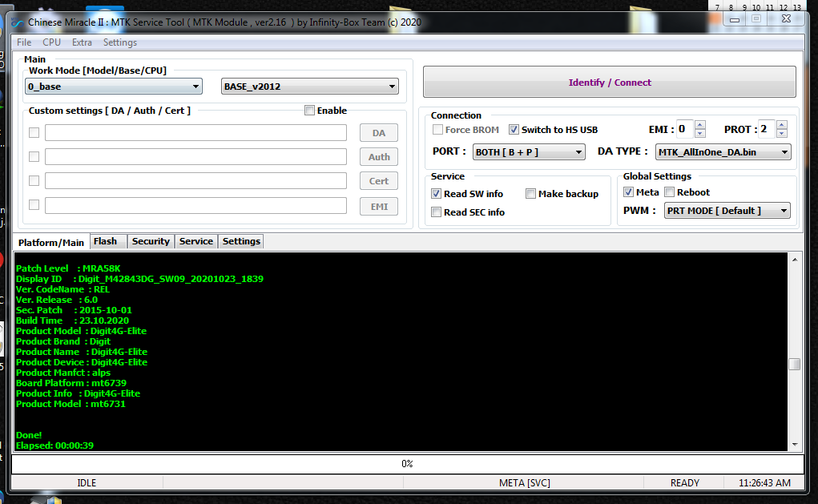Click the EMI browse button
The image size is (818, 504).
(x=379, y=206)
